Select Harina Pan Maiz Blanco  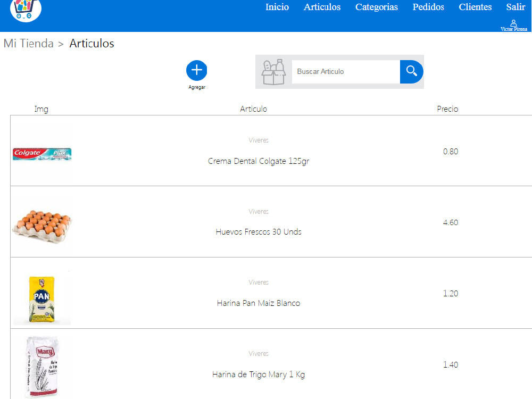259,303
